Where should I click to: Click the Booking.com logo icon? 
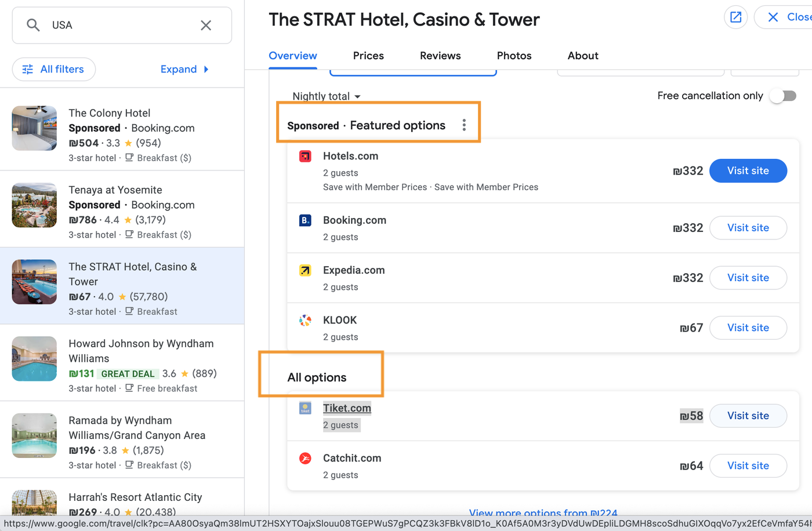click(305, 220)
